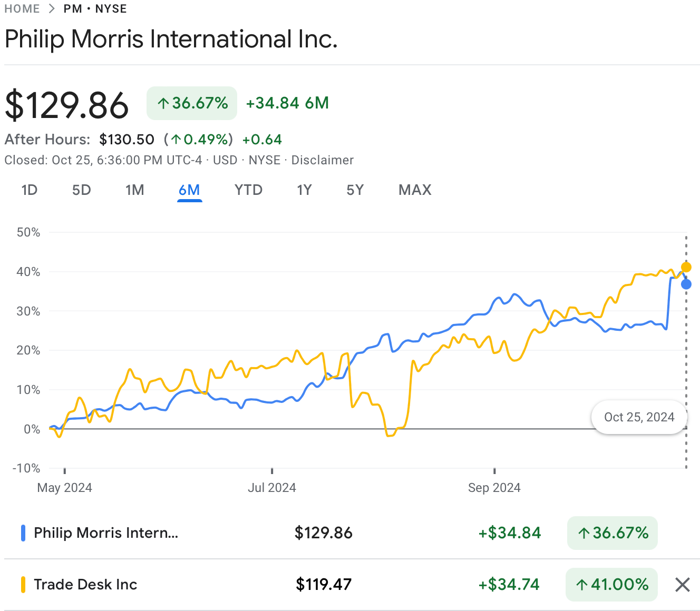Switch chart to 1M range
This screenshot has width=700, height=611.
tap(135, 190)
